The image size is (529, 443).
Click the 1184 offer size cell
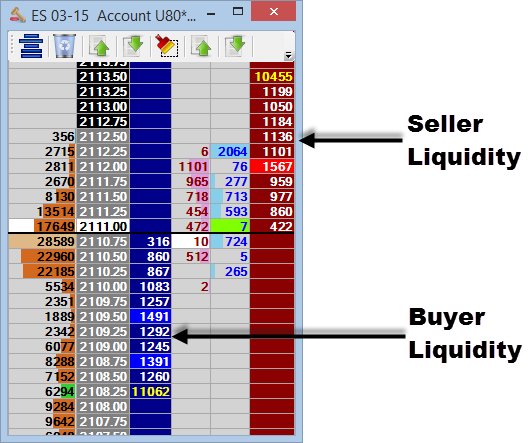click(272, 121)
